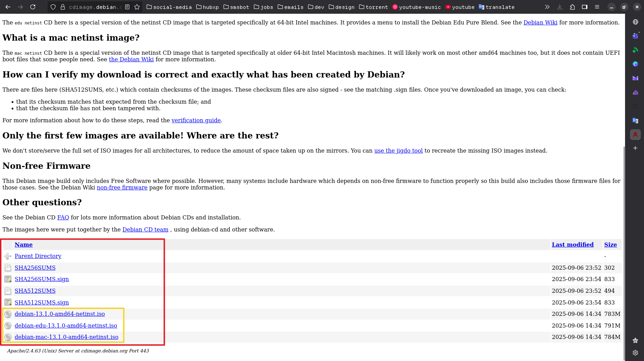This screenshot has height=361, width=644.
Task: Toggle the sidebar panel button
Action: (585, 7)
